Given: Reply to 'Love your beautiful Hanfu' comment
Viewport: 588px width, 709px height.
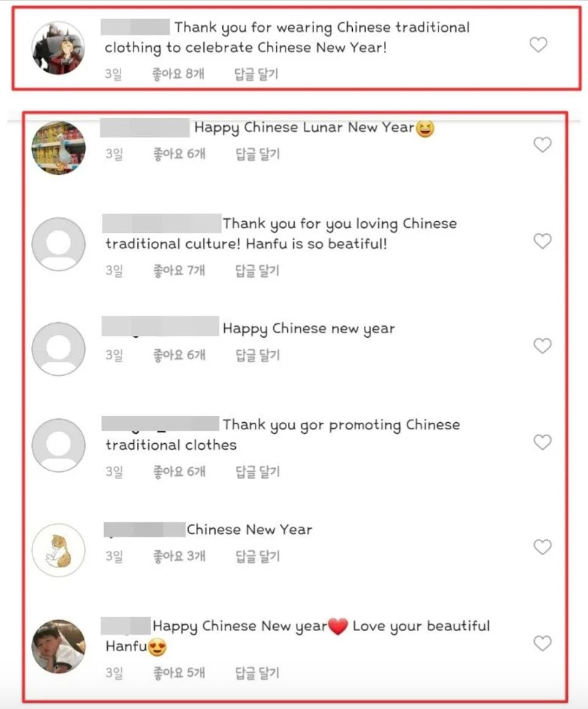Looking at the screenshot, I should click(257, 673).
